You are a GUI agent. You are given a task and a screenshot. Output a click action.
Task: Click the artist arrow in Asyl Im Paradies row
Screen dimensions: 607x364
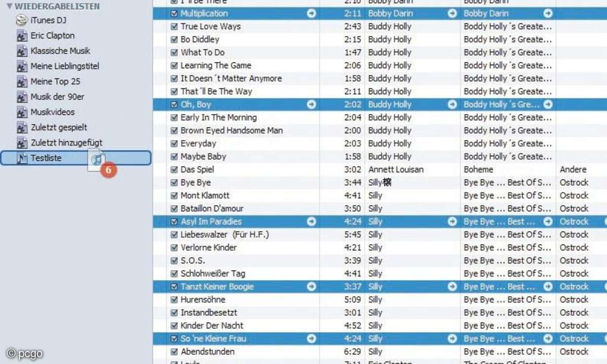pos(452,221)
